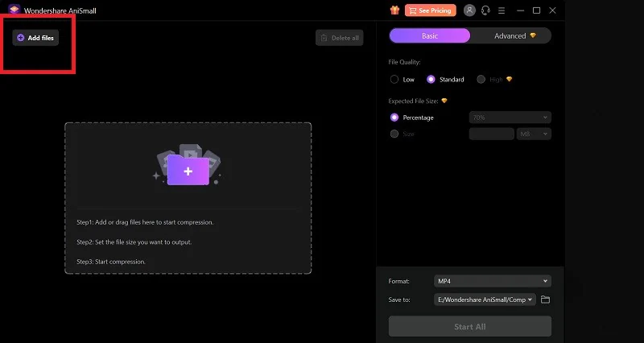Click the purple folder plus icon
The width and height of the screenshot is (644, 343).
point(188,170)
